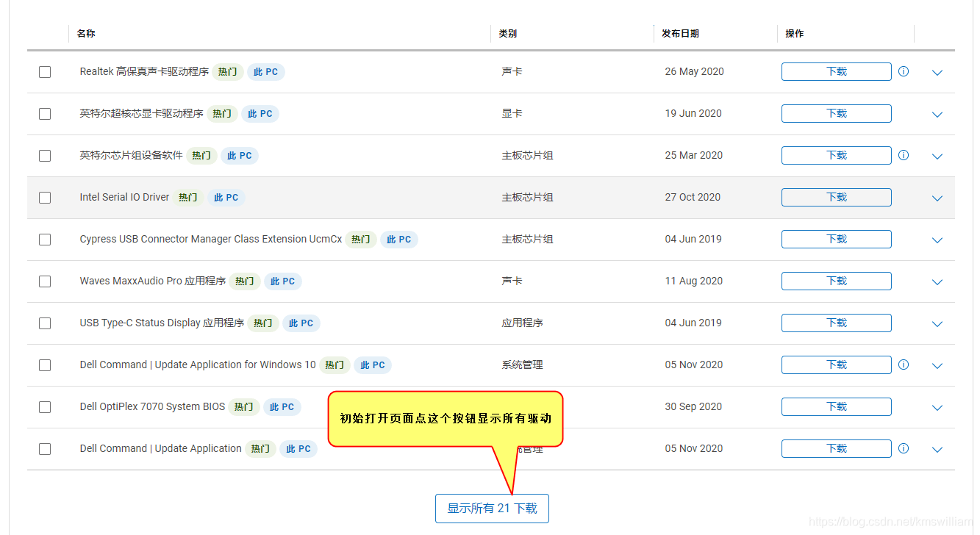
Task: Click date 11 Aug 2020
Action: click(x=694, y=281)
